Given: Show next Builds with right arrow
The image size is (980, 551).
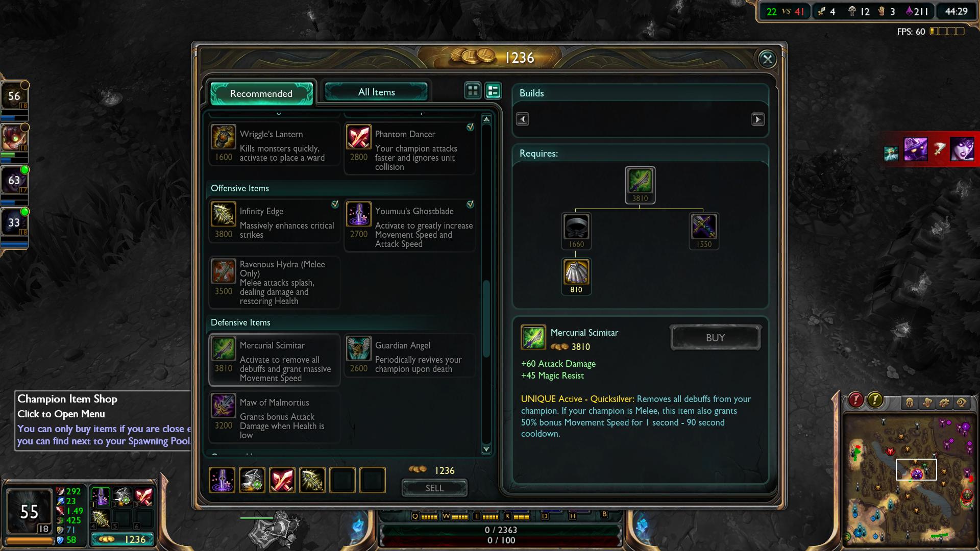Looking at the screenshot, I should [758, 119].
